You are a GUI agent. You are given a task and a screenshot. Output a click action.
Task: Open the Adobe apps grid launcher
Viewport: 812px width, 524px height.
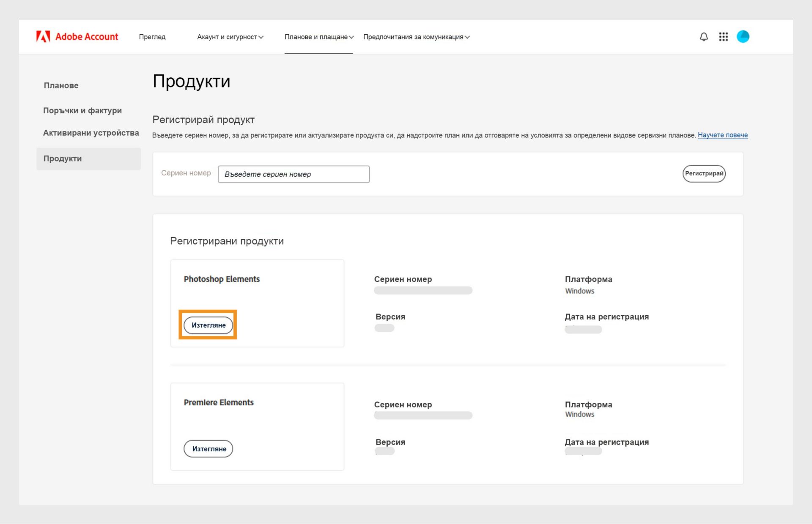723,37
